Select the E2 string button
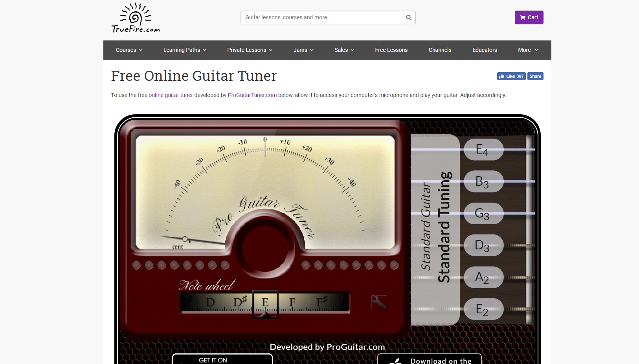 [x=483, y=309]
